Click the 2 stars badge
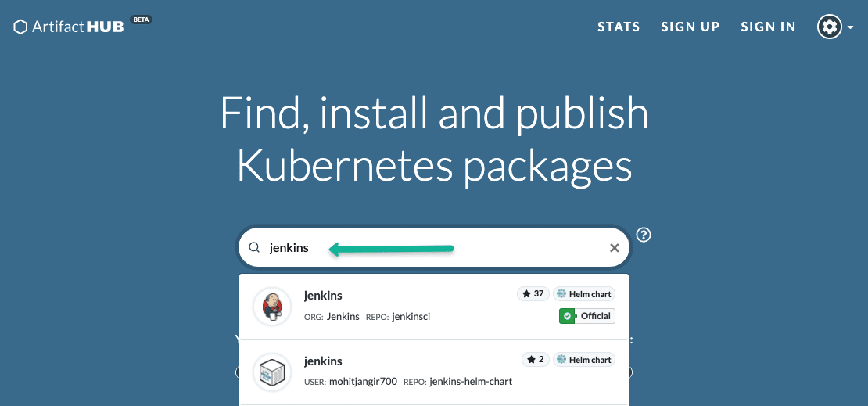Viewport: 868px width, 406px height. pos(536,360)
